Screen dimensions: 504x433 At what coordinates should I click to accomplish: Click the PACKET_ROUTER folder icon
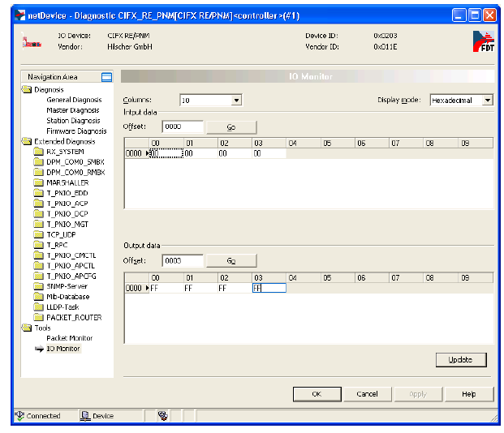38,318
